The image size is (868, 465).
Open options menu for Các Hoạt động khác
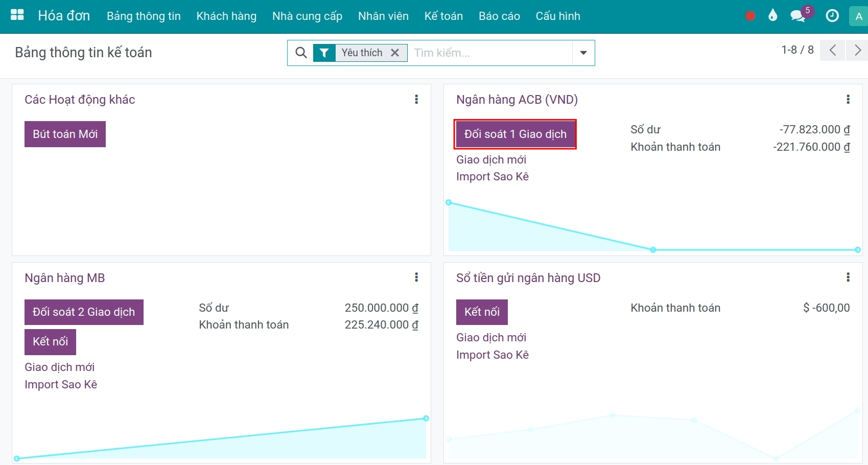coord(416,100)
